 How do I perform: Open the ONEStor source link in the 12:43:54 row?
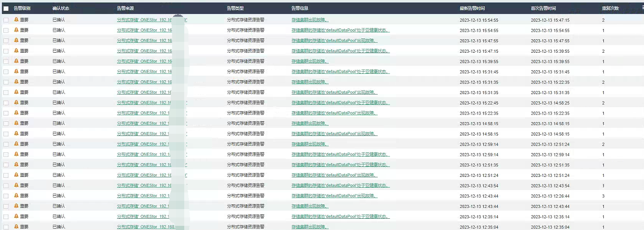pos(144,185)
